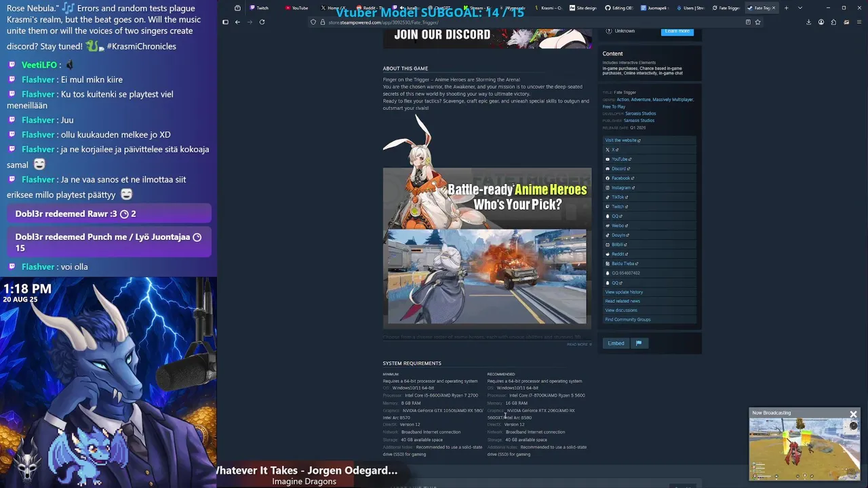Open the extensions puzzle icon
The image size is (868, 488).
[x=833, y=22]
